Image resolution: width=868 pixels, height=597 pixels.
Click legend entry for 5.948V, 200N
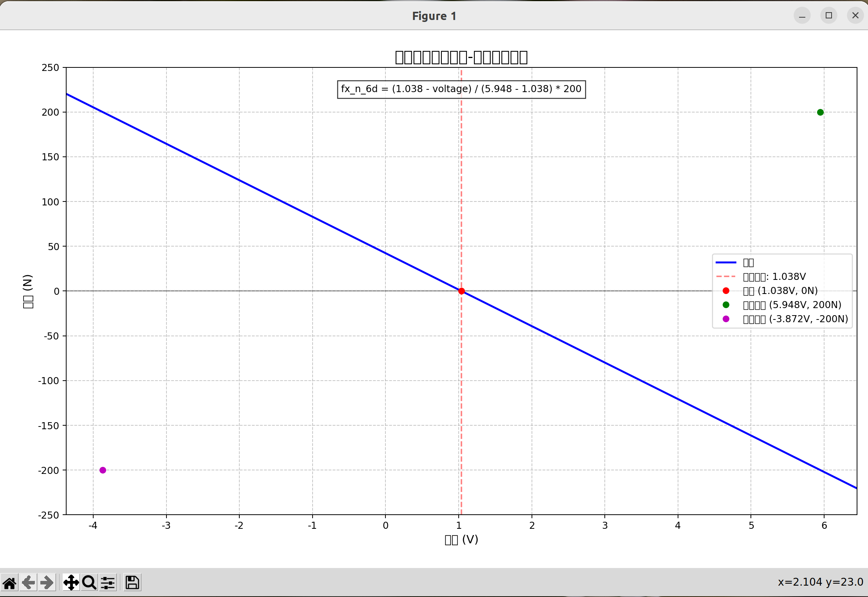click(x=791, y=305)
